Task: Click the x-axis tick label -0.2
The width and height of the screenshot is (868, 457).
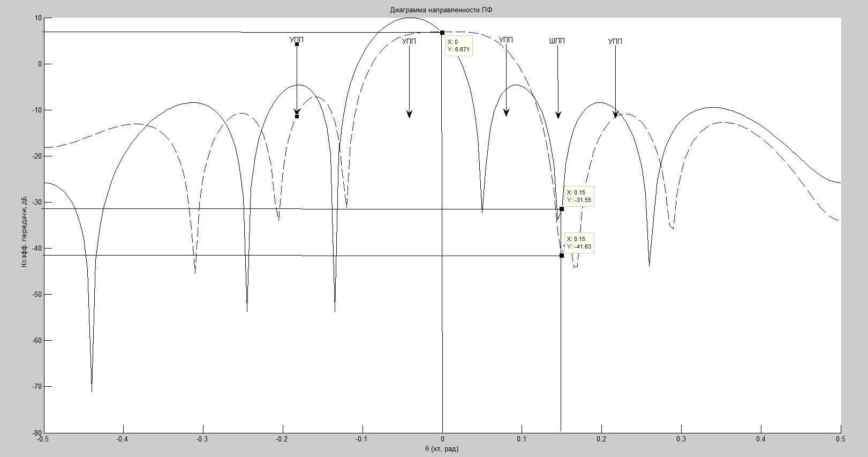Action: pyautogui.click(x=282, y=439)
